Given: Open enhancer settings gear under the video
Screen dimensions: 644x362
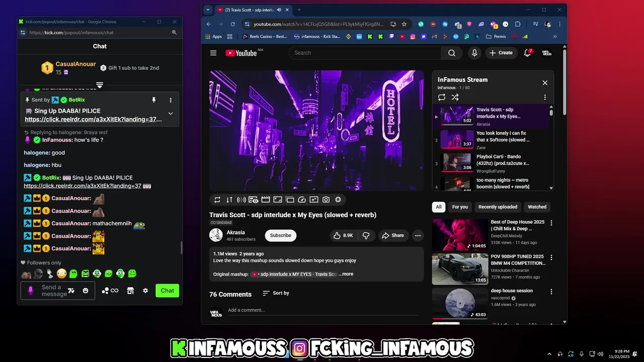Looking at the screenshot, I should click(338, 200).
